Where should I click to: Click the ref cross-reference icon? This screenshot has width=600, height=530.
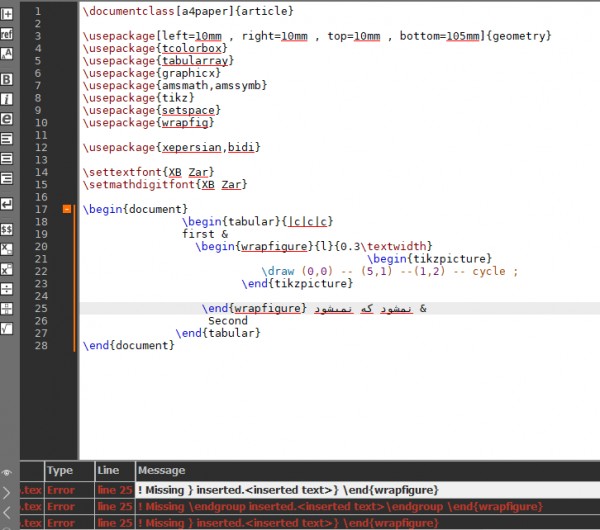(6, 34)
